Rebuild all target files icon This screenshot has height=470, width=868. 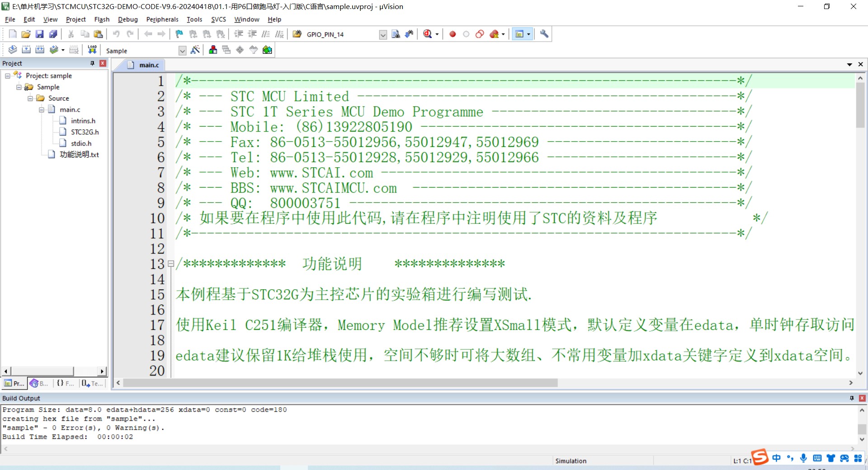[40, 50]
